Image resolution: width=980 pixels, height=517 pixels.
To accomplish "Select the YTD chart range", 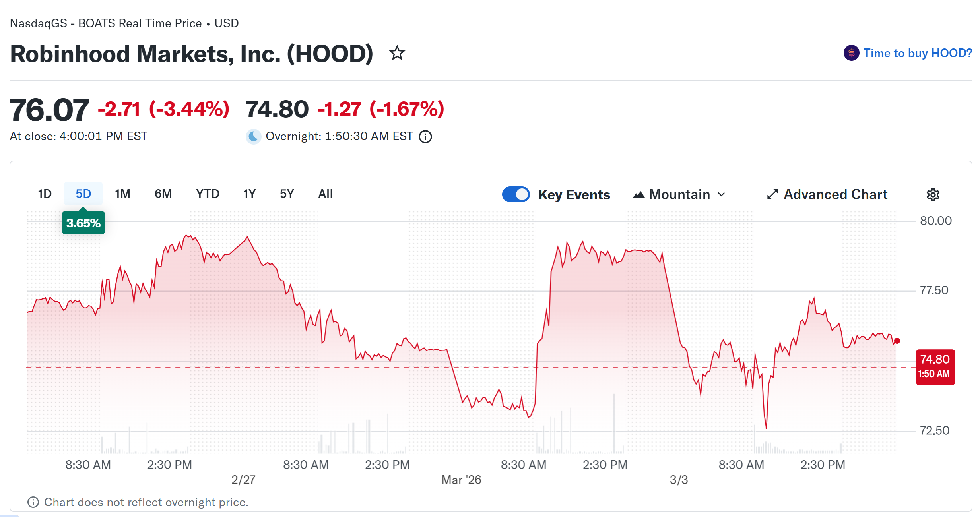I will pos(207,194).
